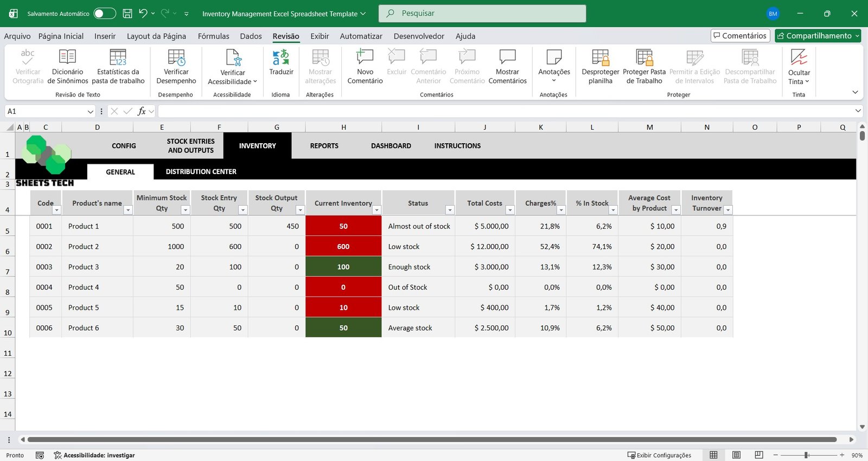Viewport: 868px width, 461px height.
Task: Click Estatísticas da pasta de trabalho
Action: point(118,57)
